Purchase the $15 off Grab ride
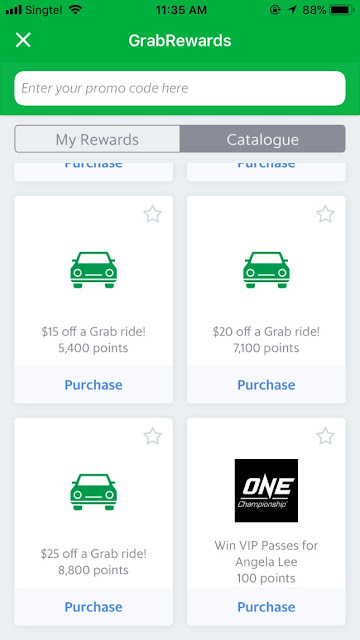Viewport: 360px width, 640px height. tap(93, 385)
